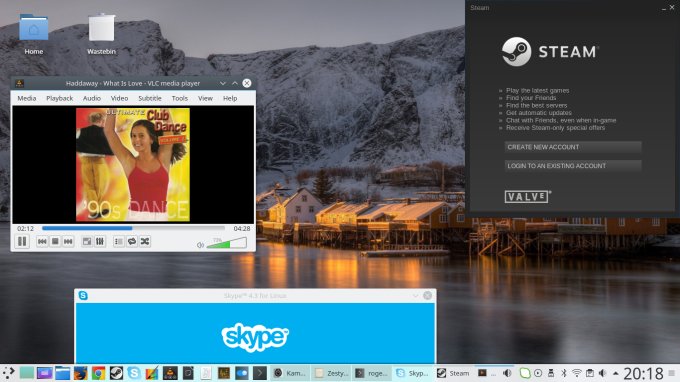Screen dimensions: 680x382
Task: Open the Help menu in VLC
Action: click(230, 98)
